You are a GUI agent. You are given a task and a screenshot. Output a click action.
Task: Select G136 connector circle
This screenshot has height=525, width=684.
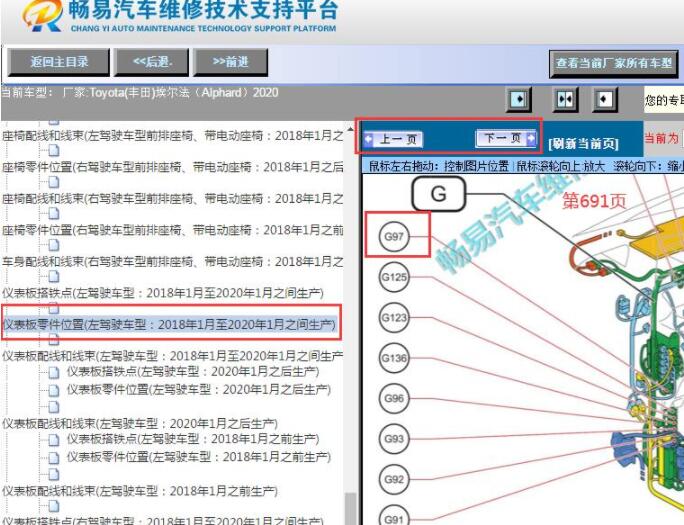[x=394, y=358]
